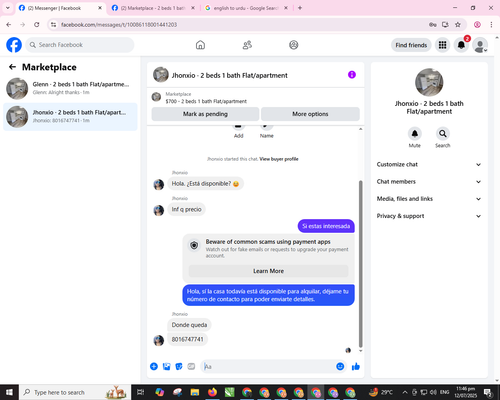
Task: Mute the Jhonxio chat with bell icon
Action: point(415,134)
